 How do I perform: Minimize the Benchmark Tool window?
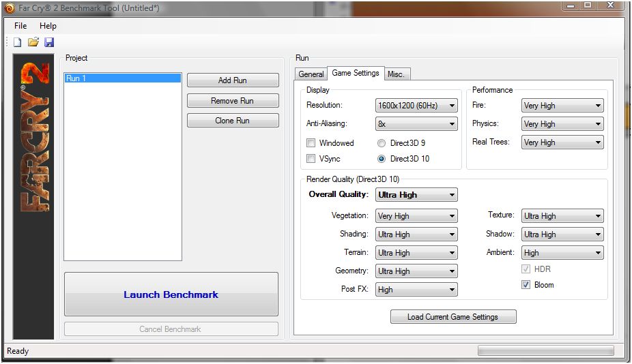pyautogui.click(x=571, y=5)
